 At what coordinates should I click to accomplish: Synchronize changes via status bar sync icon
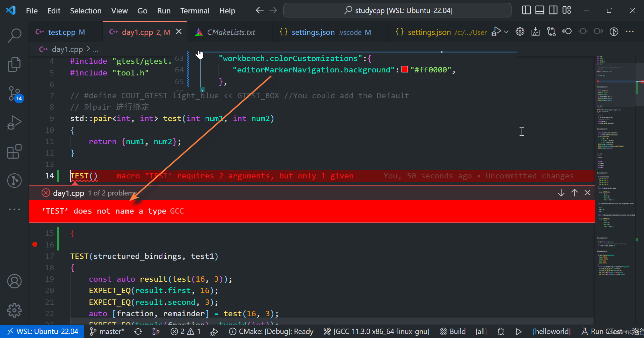[138, 331]
